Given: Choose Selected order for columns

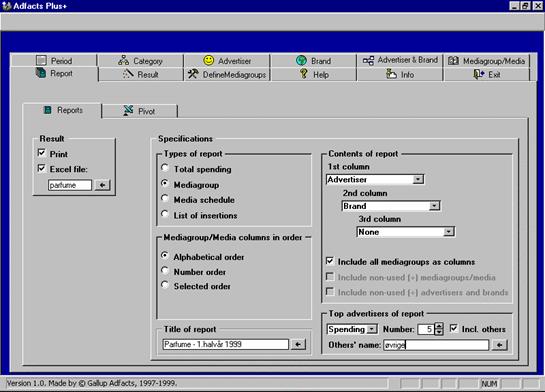Looking at the screenshot, I should click(165, 285).
